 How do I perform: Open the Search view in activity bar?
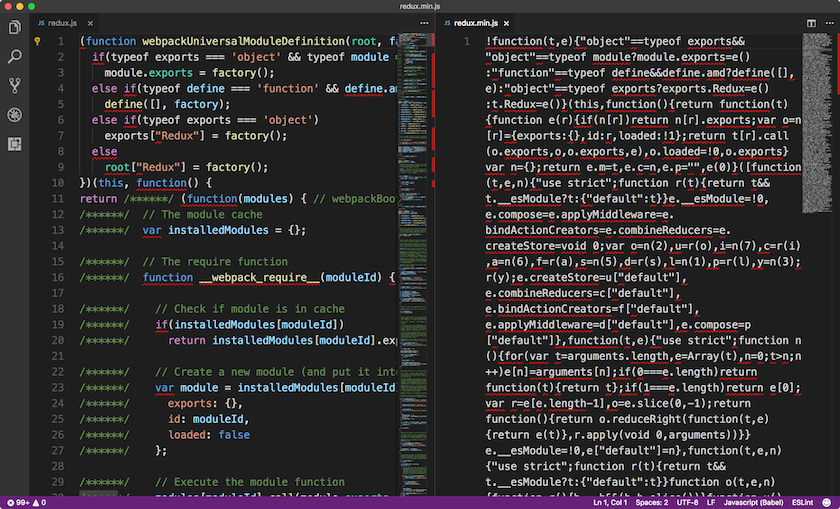point(15,56)
